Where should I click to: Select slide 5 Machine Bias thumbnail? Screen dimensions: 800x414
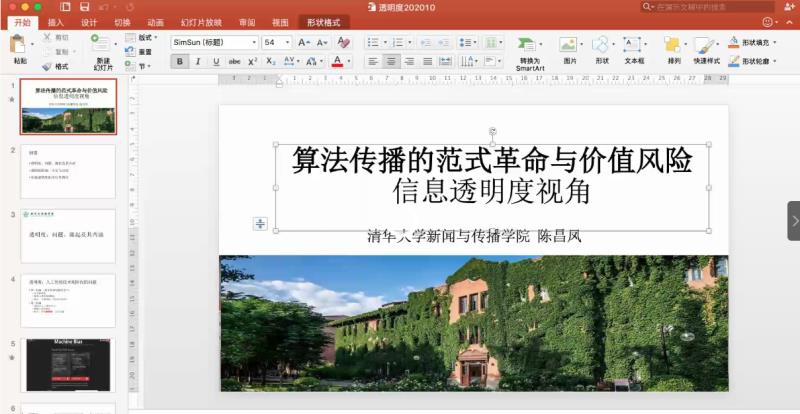[68, 364]
